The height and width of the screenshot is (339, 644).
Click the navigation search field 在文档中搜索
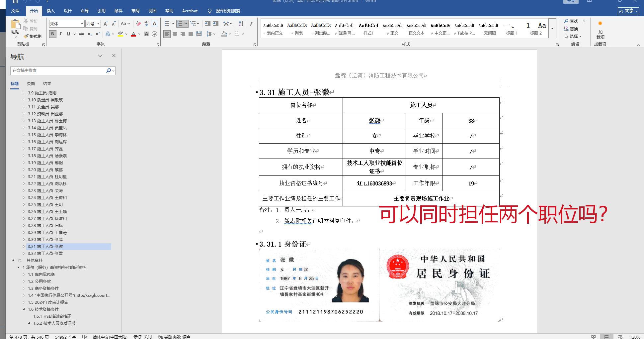tap(58, 70)
